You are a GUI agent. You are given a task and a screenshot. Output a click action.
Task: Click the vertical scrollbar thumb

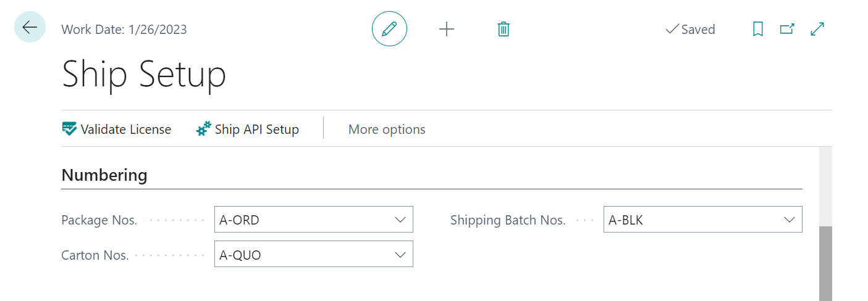click(x=825, y=263)
